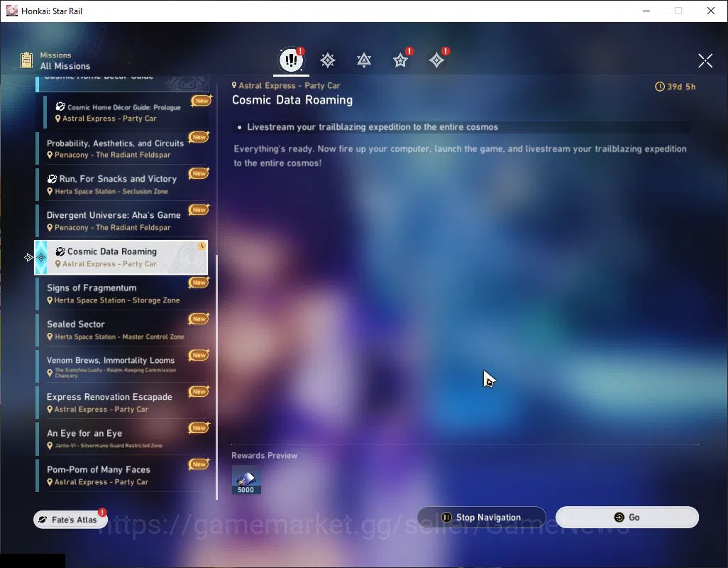
Task: Click the clock icon on Cosmic Data Roaming row
Action: (202, 246)
